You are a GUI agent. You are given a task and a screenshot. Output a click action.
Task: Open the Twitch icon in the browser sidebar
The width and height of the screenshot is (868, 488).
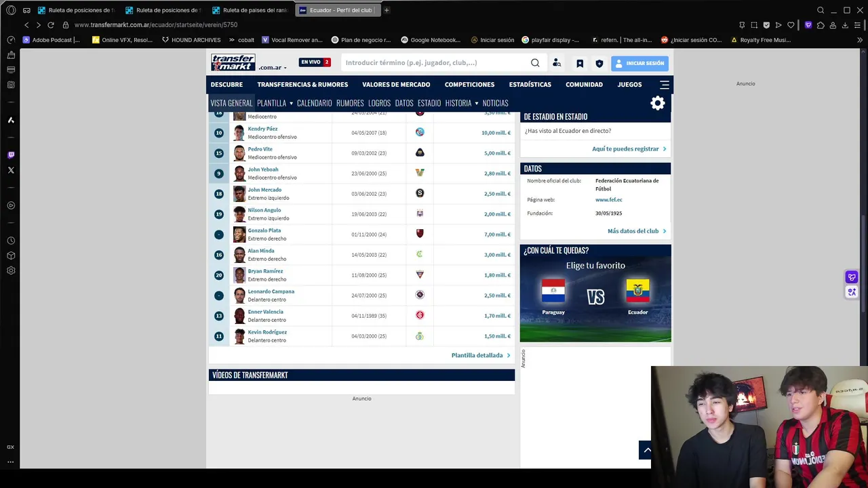point(11,155)
